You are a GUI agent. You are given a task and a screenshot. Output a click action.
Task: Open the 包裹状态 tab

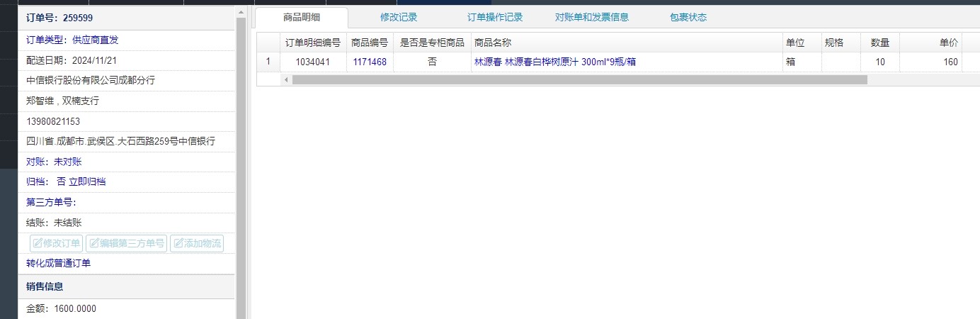[688, 17]
